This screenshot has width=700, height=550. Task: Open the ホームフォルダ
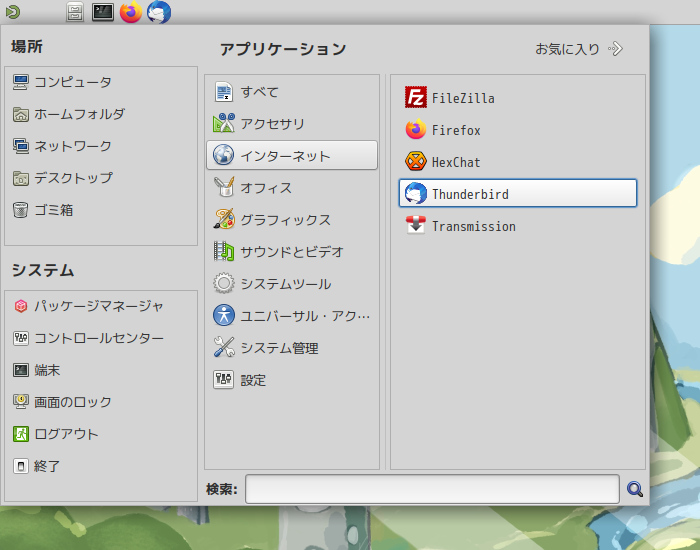[x=101, y=114]
